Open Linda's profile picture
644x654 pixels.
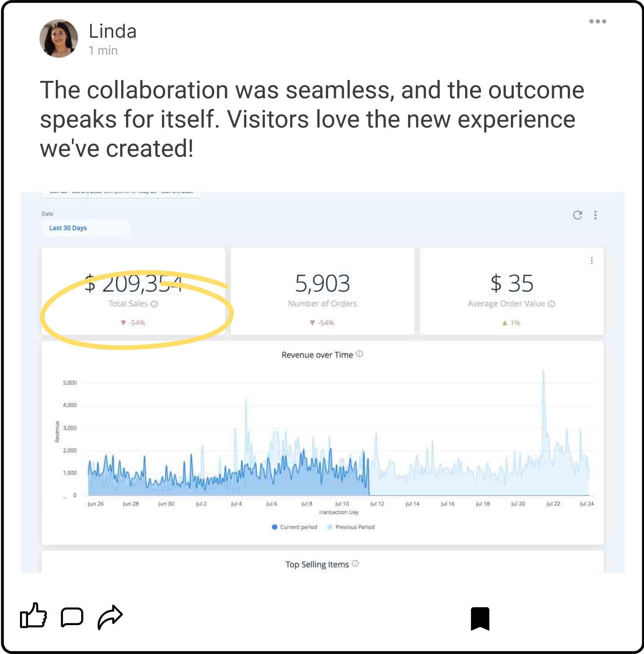[x=58, y=38]
